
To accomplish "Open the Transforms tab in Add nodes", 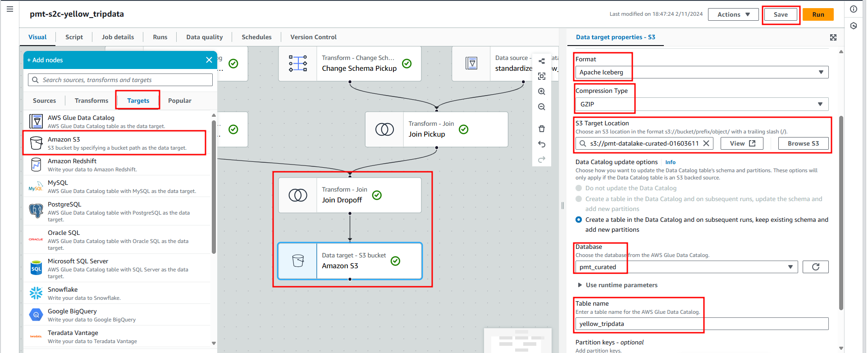I will pyautogui.click(x=91, y=101).
